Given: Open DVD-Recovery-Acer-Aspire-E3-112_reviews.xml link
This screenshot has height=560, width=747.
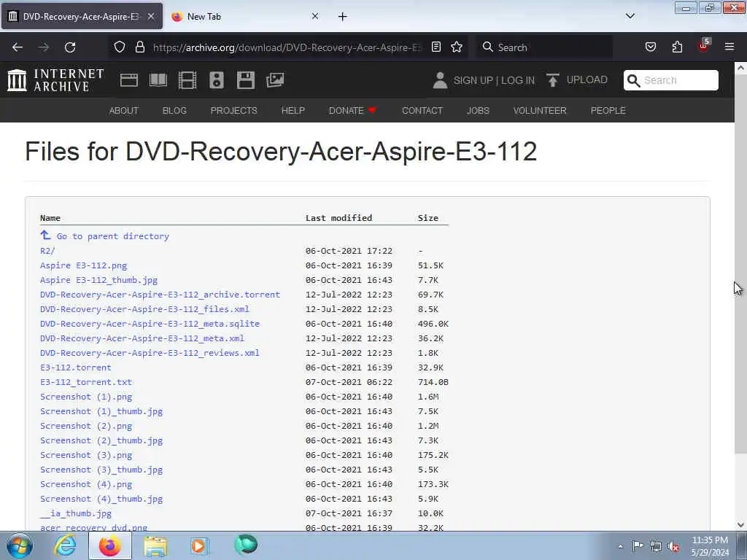Looking at the screenshot, I should [x=150, y=353].
